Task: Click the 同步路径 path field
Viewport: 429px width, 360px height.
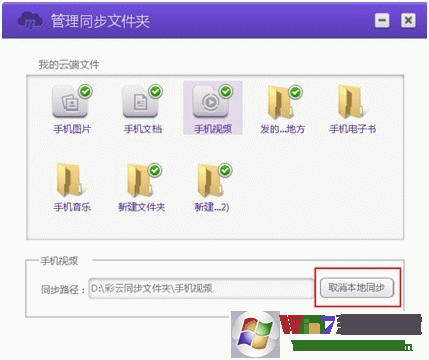Action: 201,288
